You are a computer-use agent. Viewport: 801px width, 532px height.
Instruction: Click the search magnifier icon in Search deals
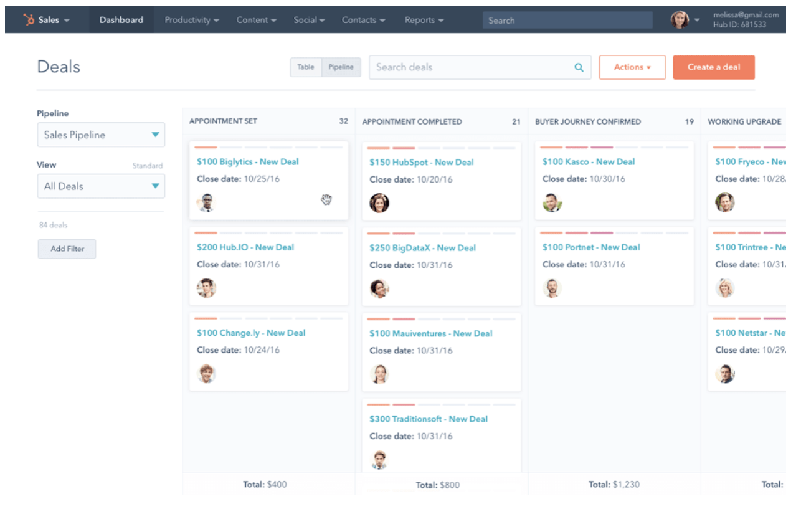point(579,67)
